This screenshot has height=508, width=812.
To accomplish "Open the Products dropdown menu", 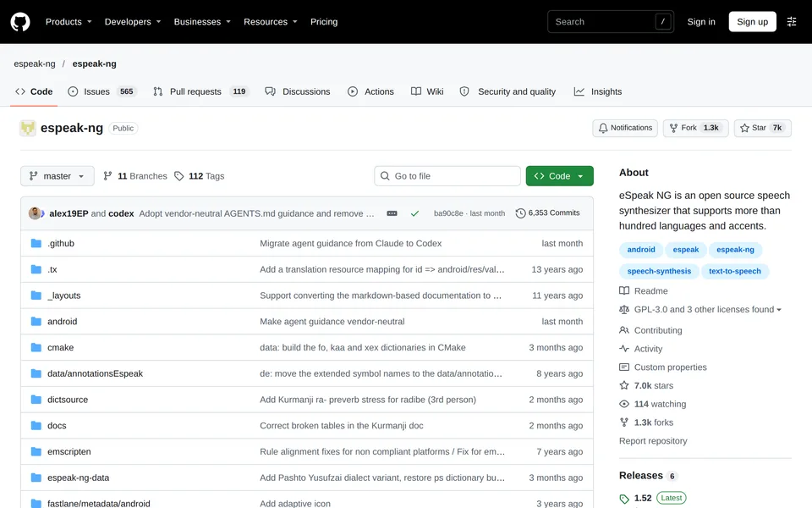I will 69,22.
